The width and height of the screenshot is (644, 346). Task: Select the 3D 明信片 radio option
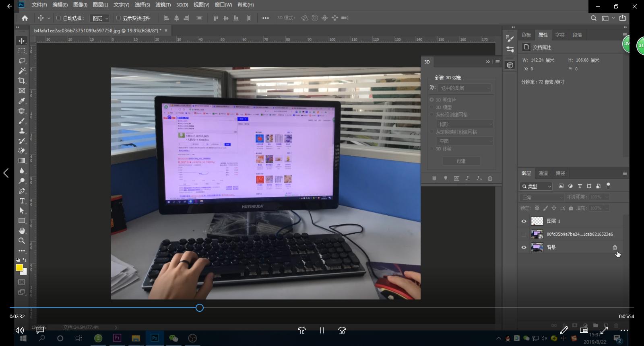[432, 100]
